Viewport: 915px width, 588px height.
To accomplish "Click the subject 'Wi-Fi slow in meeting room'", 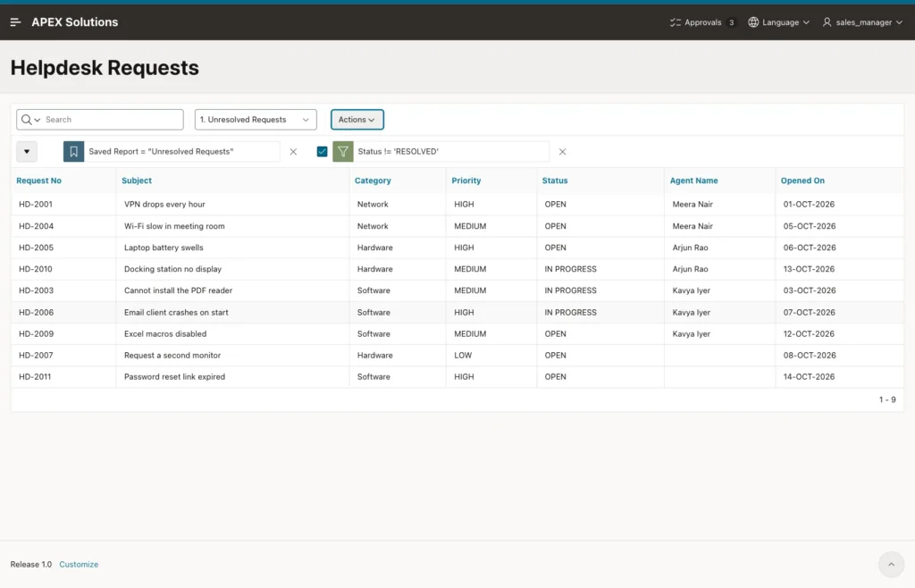I will click(x=174, y=226).
